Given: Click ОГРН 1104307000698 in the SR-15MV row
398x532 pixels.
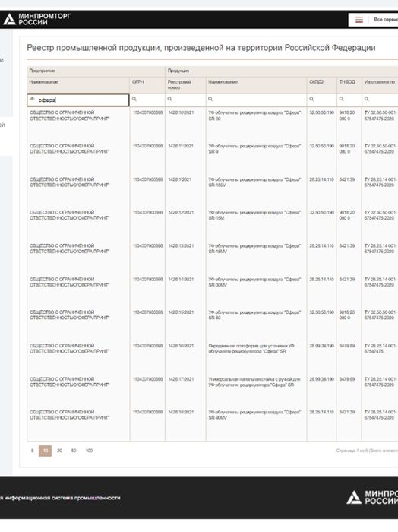Looking at the screenshot, I should tap(147, 245).
